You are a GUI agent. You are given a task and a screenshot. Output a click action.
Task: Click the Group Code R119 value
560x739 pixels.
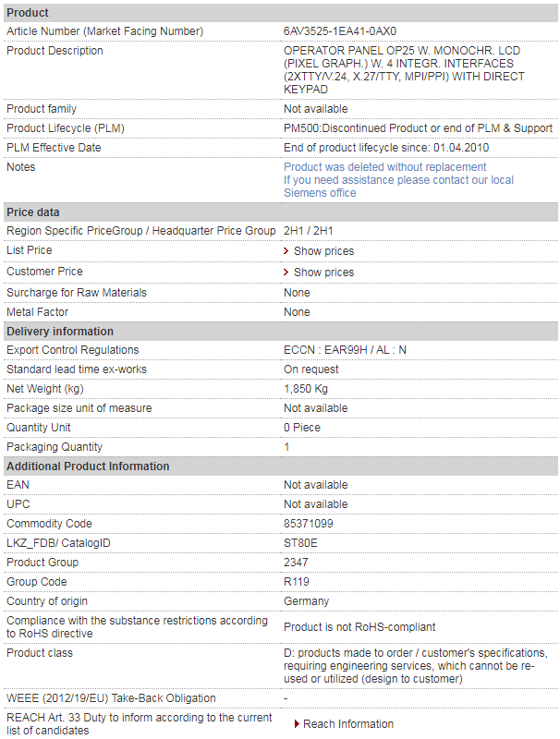297,582
